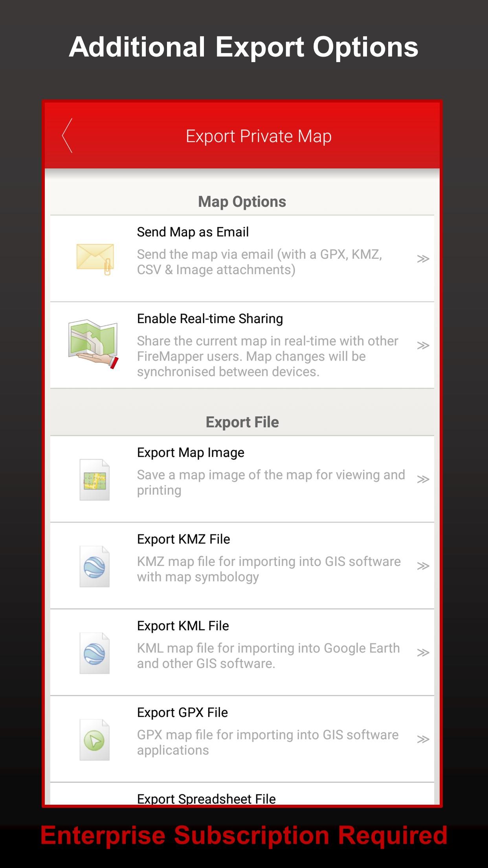Select the Enable Real-time Sharing option
488x868 pixels.
click(242, 345)
